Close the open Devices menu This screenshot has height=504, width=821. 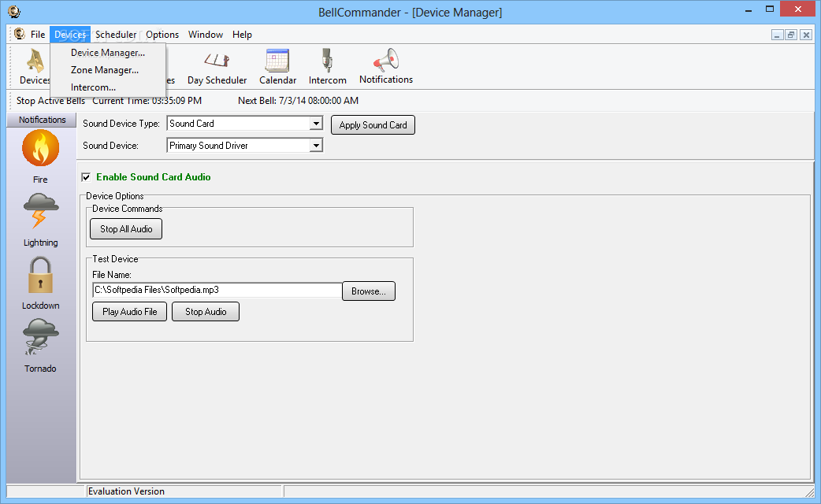point(70,35)
